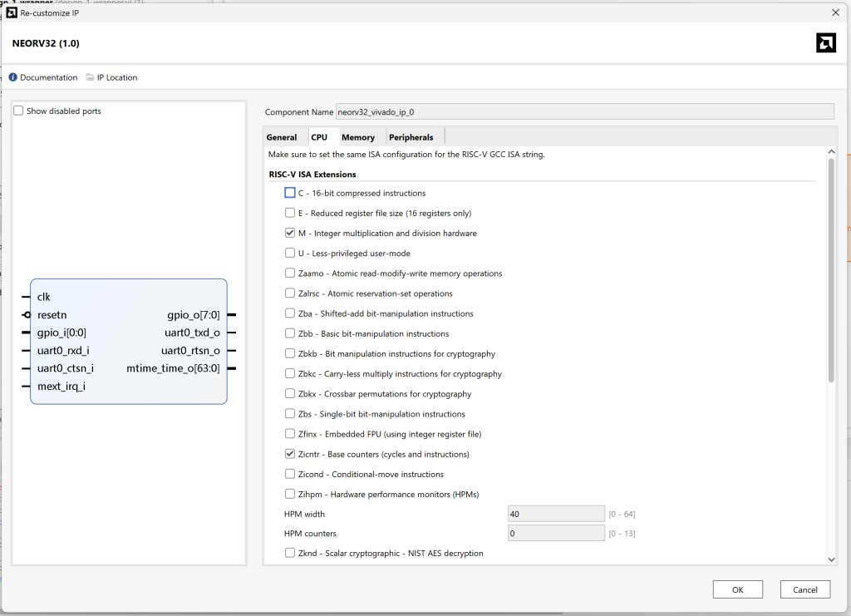Uncheck M integer multiplication and division

290,233
